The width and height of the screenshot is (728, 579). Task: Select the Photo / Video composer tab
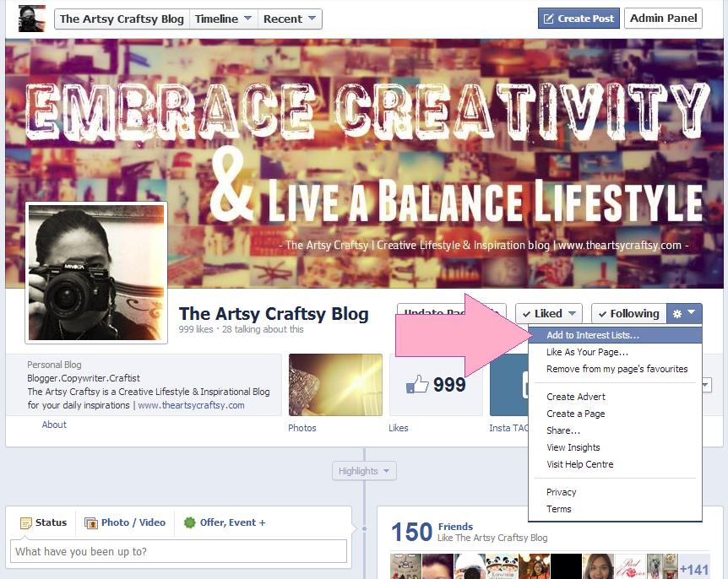click(x=125, y=522)
